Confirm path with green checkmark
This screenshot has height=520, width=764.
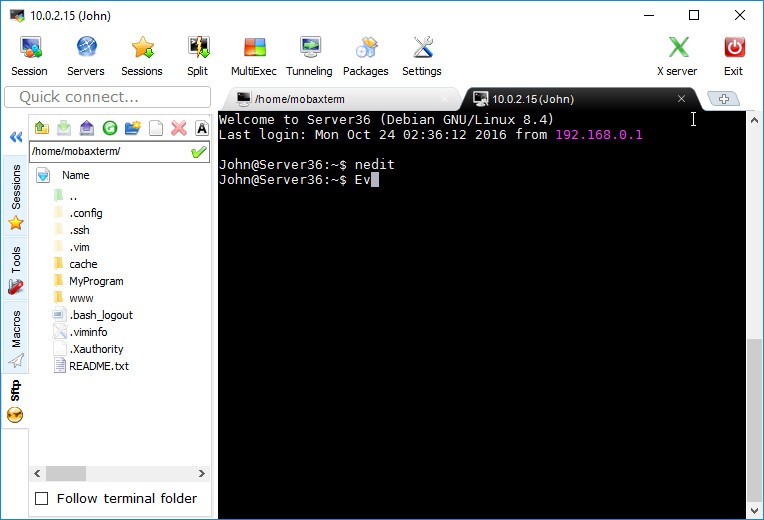(x=199, y=152)
